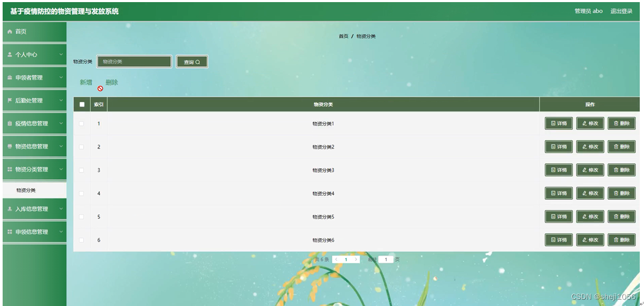The height and width of the screenshot is (306, 644).
Task: Click the grid icon beside 申领信息管理
Action: click(x=9, y=232)
